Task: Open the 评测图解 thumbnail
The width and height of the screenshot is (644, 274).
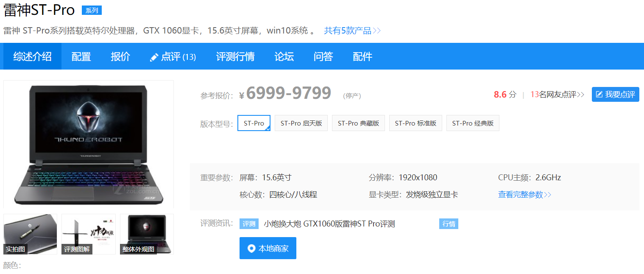Action: [x=89, y=234]
